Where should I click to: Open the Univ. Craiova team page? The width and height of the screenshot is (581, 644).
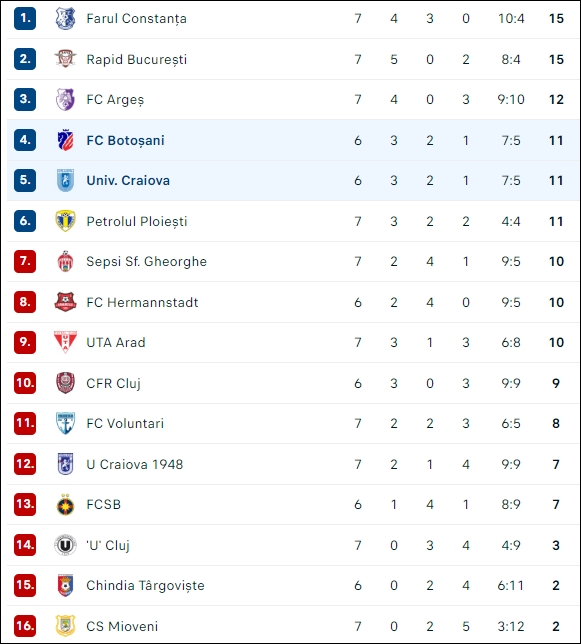coord(128,181)
